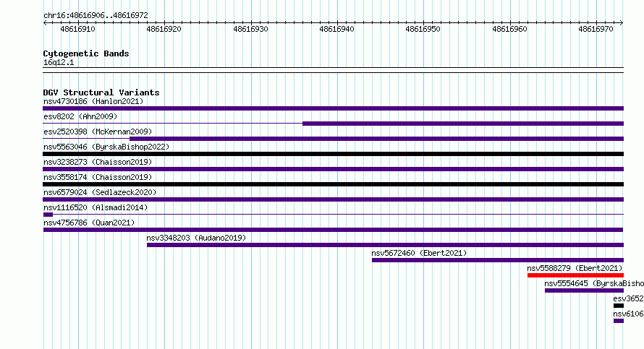The image size is (644, 349).
Task: Click the ruler's left arrow end
Action: [x=45, y=23]
